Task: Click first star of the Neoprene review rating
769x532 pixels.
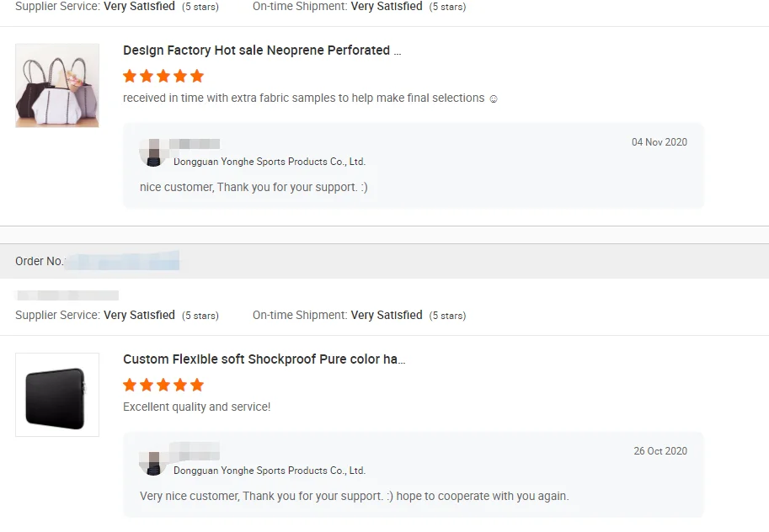Action: [130, 77]
